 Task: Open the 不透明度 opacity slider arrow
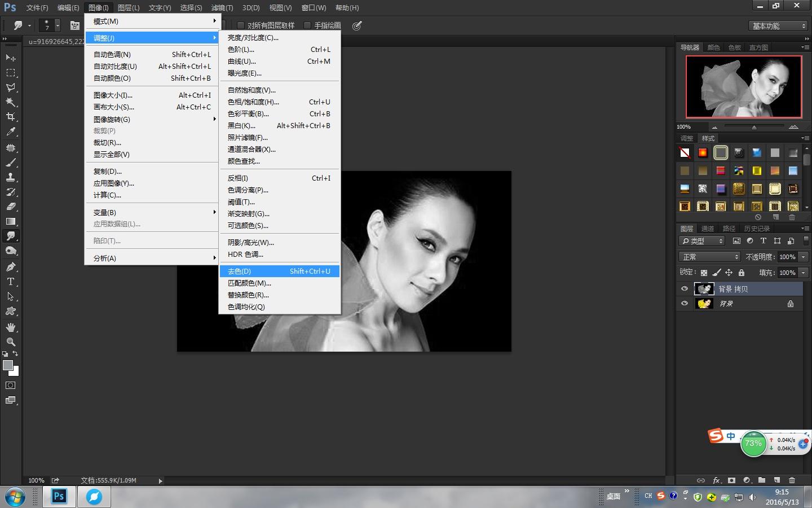coord(804,257)
